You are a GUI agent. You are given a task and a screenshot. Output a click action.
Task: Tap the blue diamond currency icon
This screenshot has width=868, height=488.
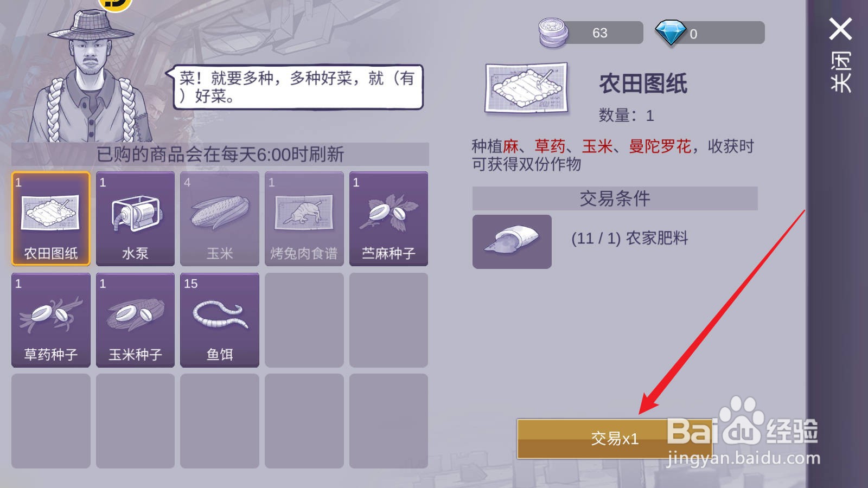click(x=671, y=33)
